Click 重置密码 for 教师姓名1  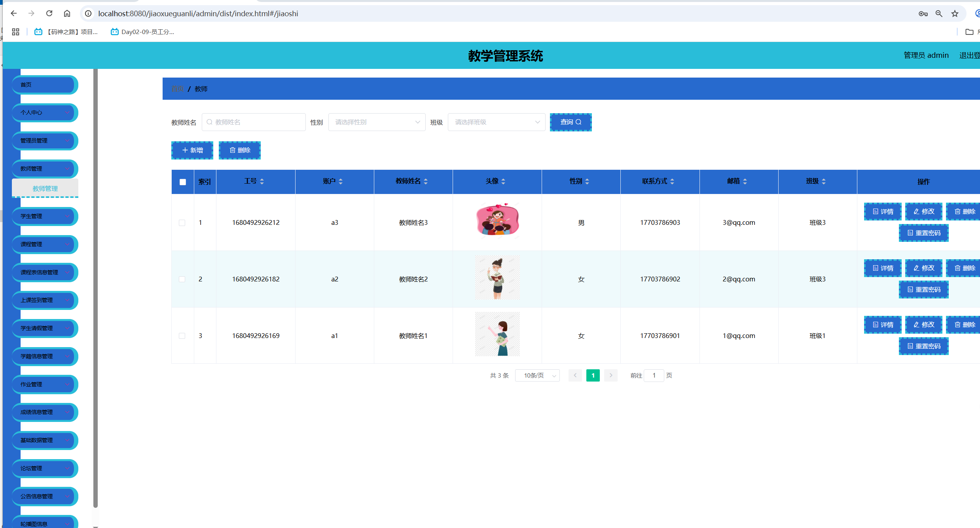coord(924,346)
